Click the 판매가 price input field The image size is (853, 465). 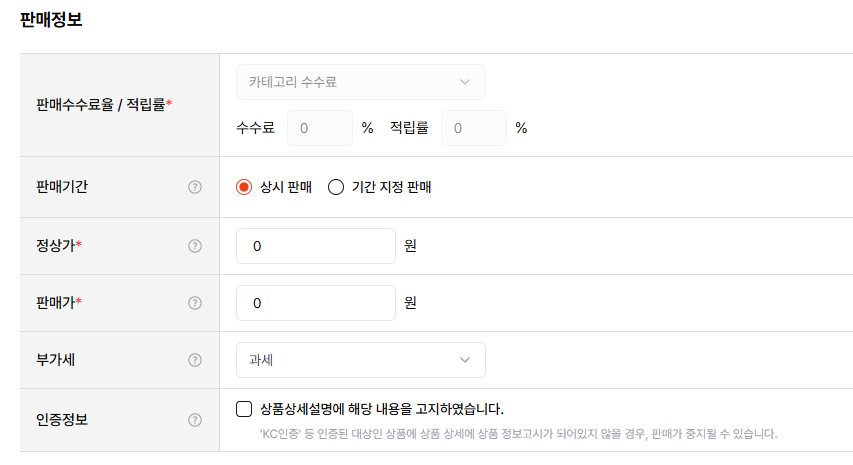pos(316,303)
